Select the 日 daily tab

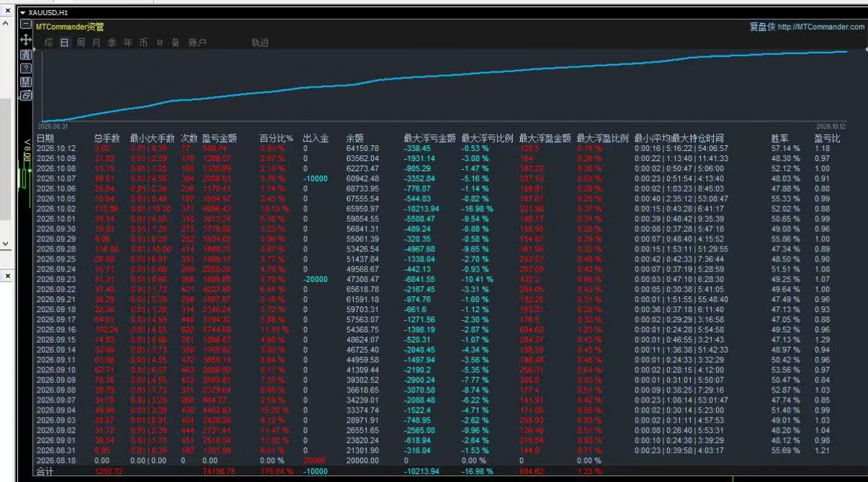click(64, 43)
